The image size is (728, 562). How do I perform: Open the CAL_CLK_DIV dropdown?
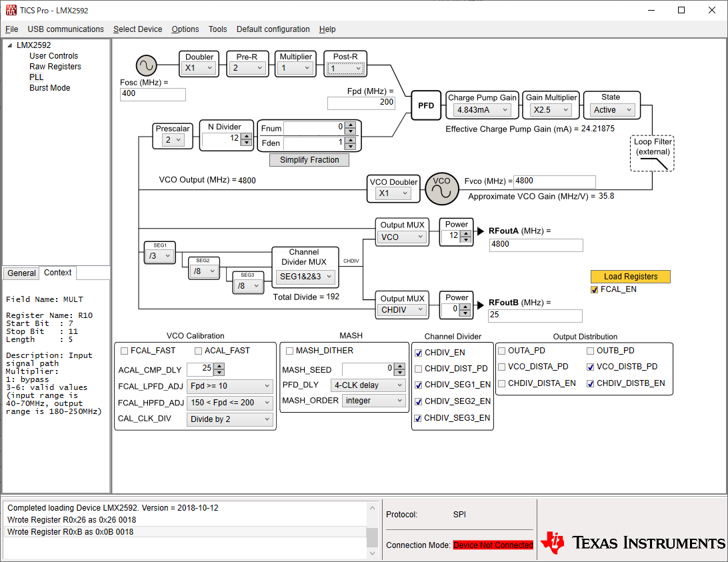tap(230, 419)
